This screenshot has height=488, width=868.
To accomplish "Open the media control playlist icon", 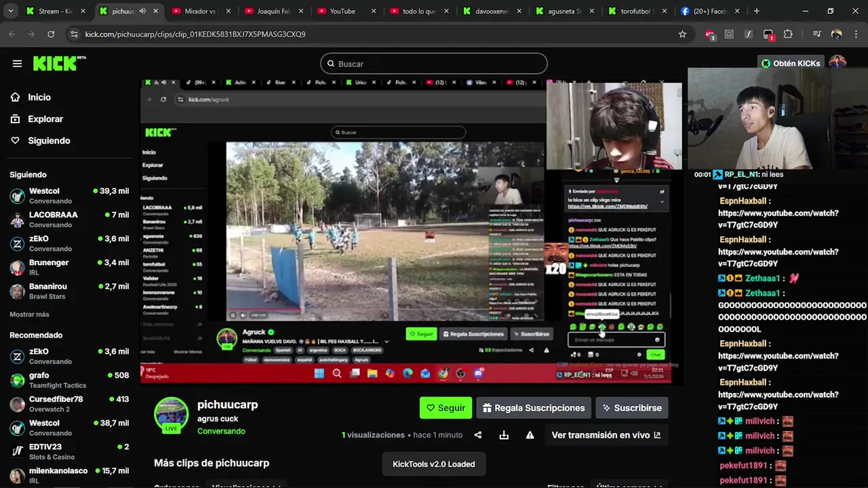I will (x=817, y=34).
